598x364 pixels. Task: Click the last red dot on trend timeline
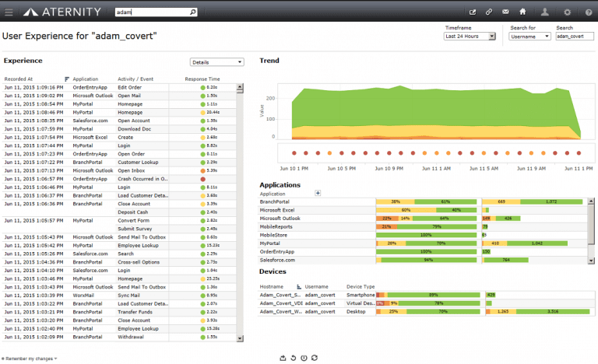[x=579, y=153]
